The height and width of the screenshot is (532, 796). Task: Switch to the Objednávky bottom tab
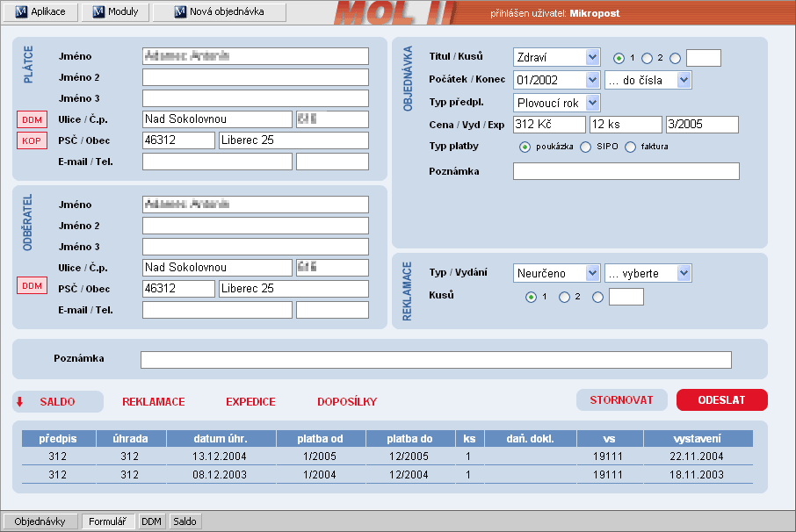pos(40,521)
